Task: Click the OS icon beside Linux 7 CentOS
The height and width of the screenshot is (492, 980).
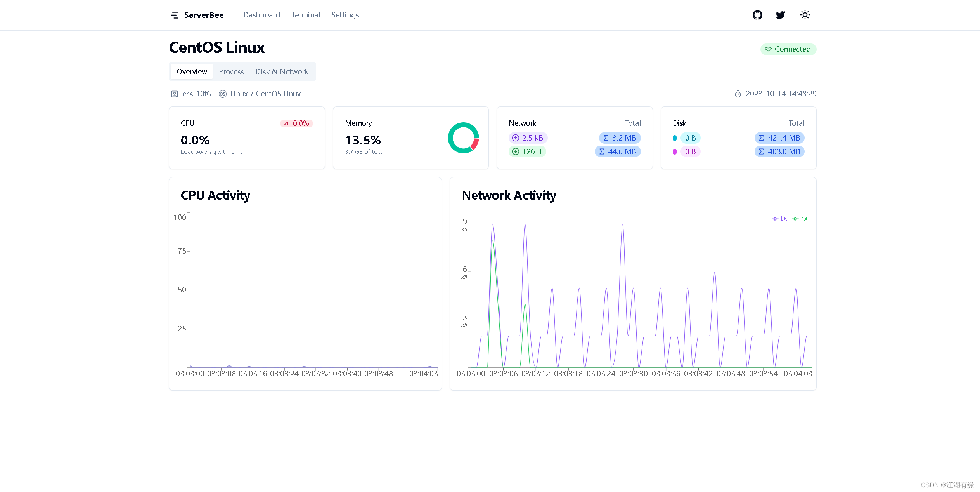Action: tap(223, 94)
